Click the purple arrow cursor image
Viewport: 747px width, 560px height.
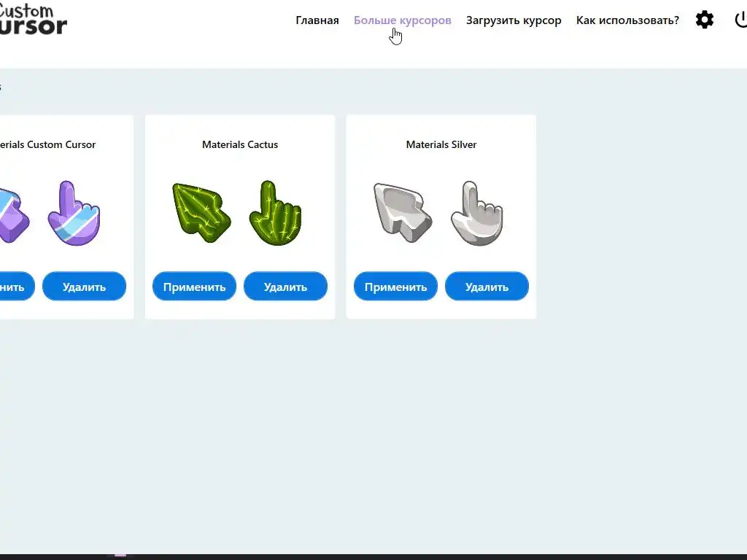pyautogui.click(x=15, y=215)
